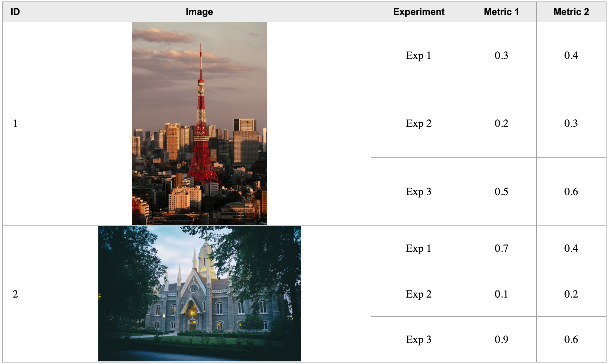Select Exp 1 cell in row ID 1
Viewport: 608px width, 364px height.
click(x=419, y=55)
